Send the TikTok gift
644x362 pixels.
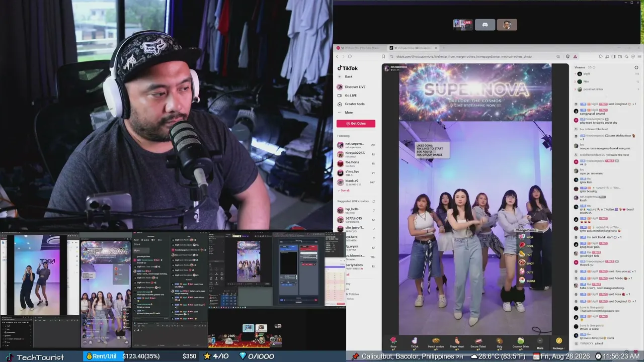pos(414,342)
